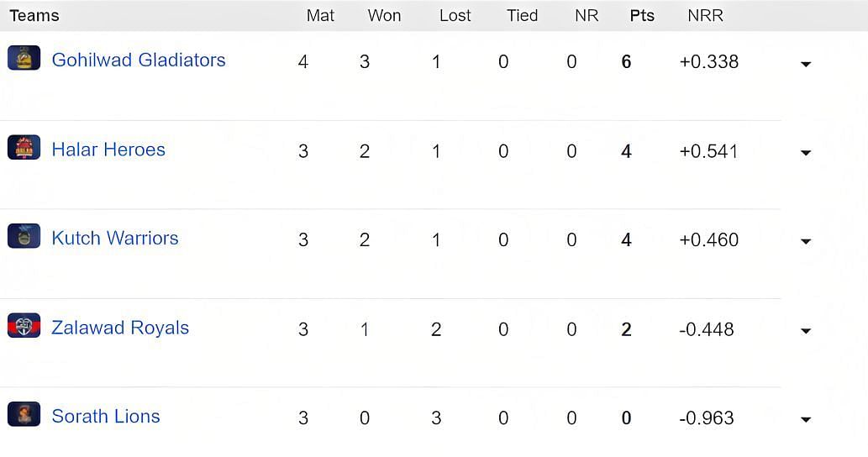Click the NRR column header
Screen dimensions: 868x457
(x=705, y=15)
